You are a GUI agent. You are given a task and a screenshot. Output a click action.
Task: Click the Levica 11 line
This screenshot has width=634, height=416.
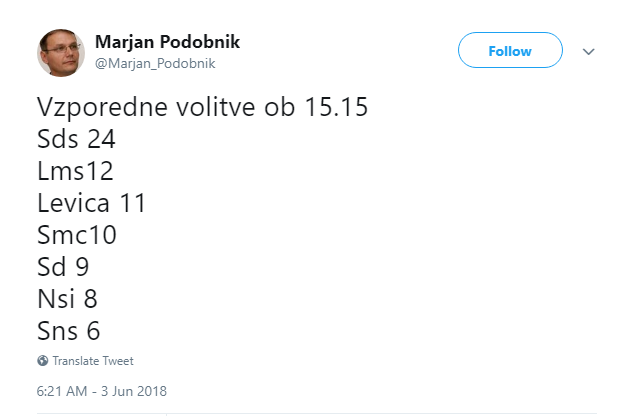pyautogui.click(x=92, y=203)
